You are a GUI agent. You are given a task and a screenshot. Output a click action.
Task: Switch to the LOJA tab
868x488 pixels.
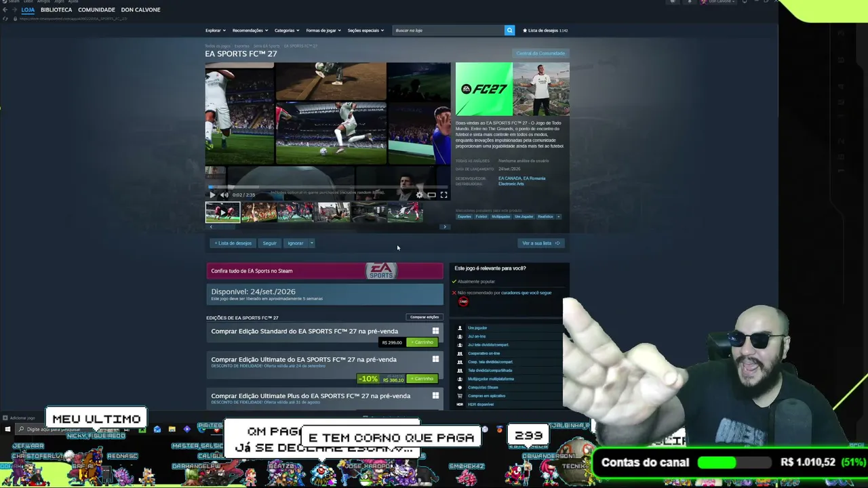[x=28, y=9]
